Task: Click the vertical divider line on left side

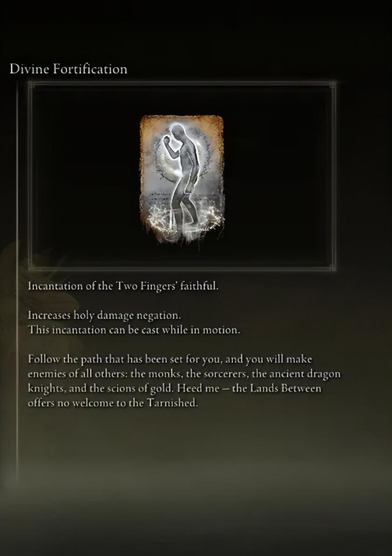Action: pos(17,280)
